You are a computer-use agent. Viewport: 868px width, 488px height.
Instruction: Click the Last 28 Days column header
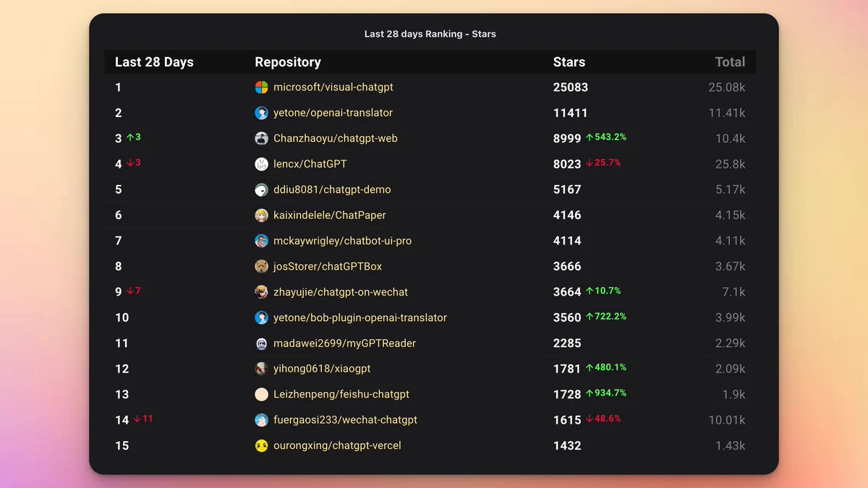(x=154, y=62)
